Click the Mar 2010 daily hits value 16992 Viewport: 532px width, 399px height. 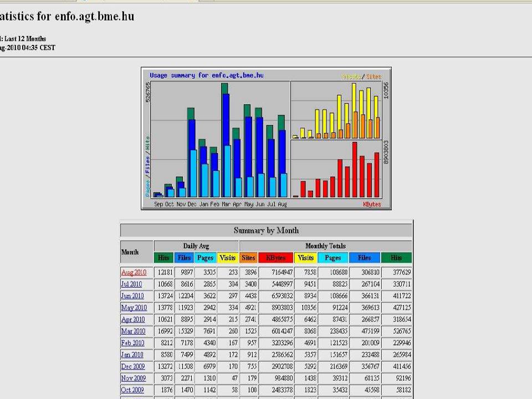click(165, 331)
